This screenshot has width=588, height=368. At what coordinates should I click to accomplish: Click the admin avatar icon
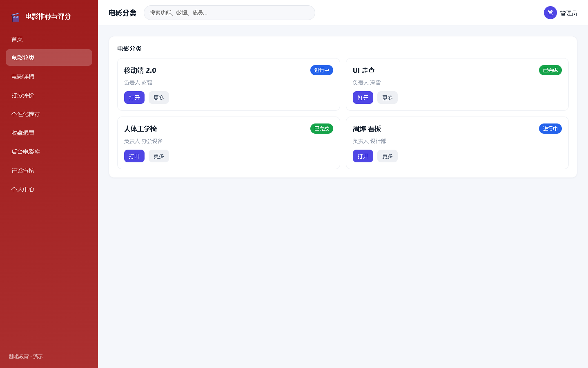click(x=550, y=13)
